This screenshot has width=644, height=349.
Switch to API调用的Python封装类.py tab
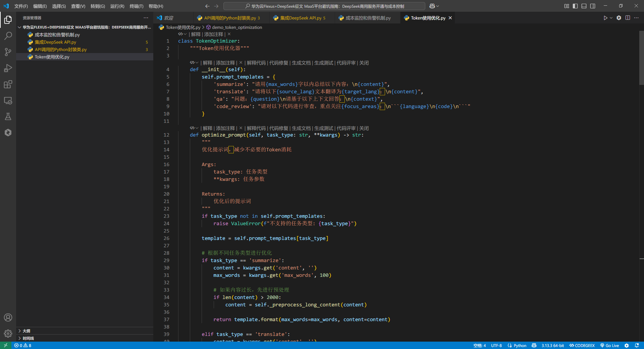click(231, 18)
